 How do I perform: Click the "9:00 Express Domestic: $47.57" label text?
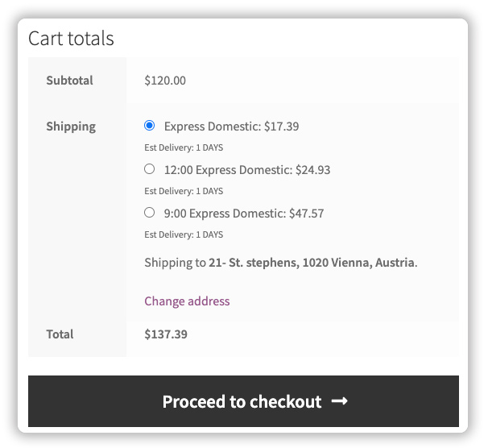[x=244, y=214]
